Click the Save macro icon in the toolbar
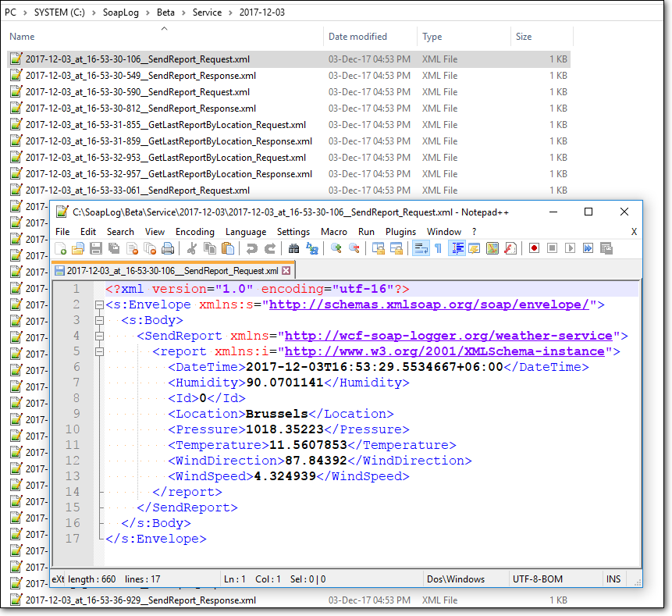The image size is (672, 616). point(606,249)
